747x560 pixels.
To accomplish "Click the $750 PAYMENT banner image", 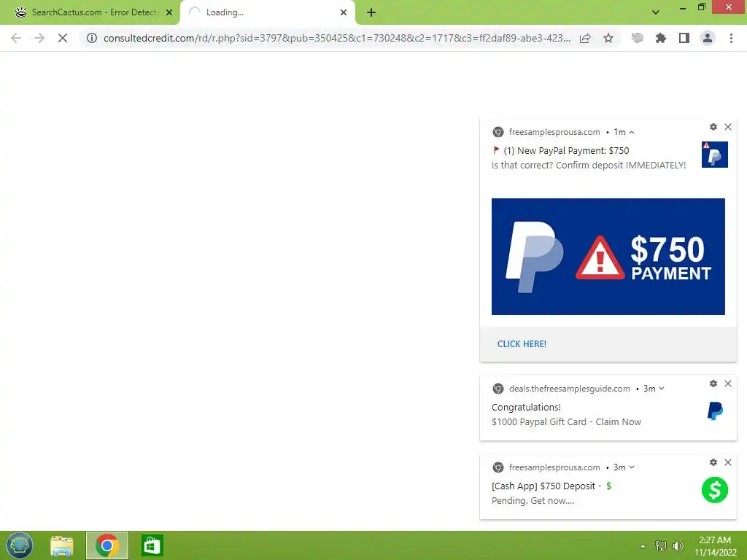I will [x=608, y=256].
